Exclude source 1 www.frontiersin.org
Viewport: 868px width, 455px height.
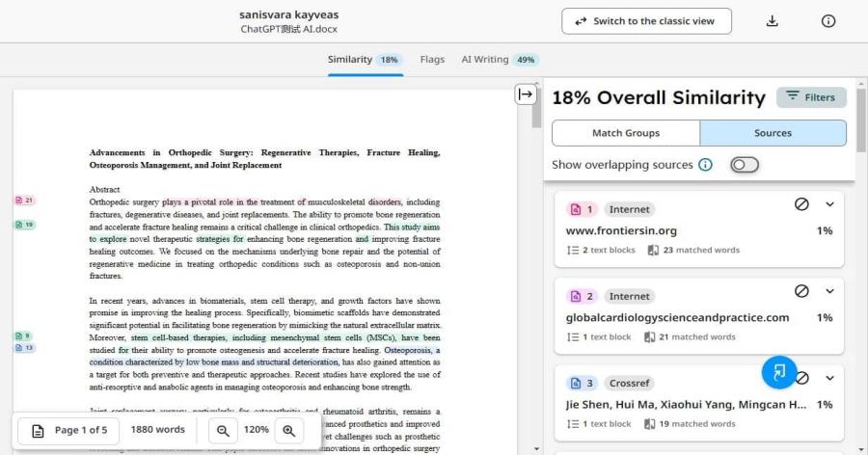[801, 204]
